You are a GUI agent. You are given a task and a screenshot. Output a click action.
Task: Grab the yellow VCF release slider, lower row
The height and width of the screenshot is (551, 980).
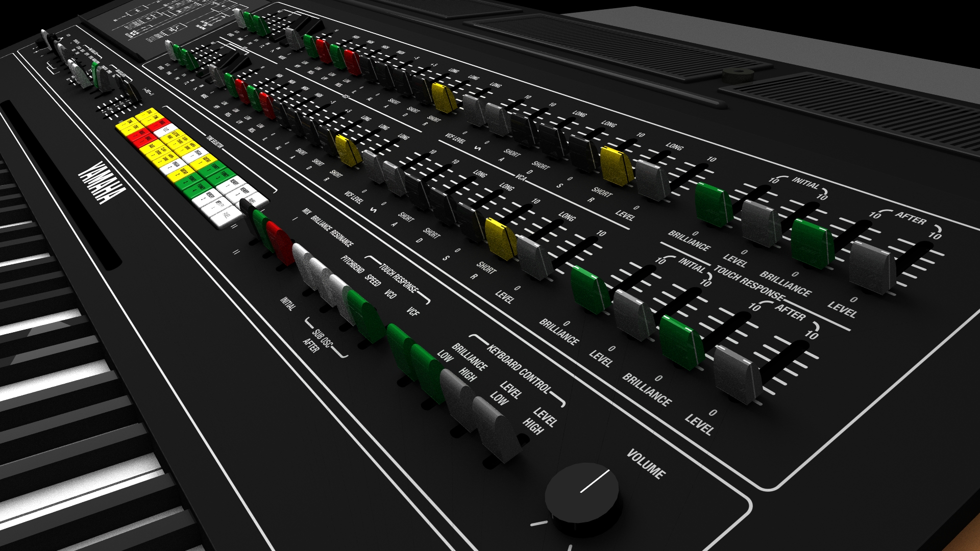pos(349,150)
